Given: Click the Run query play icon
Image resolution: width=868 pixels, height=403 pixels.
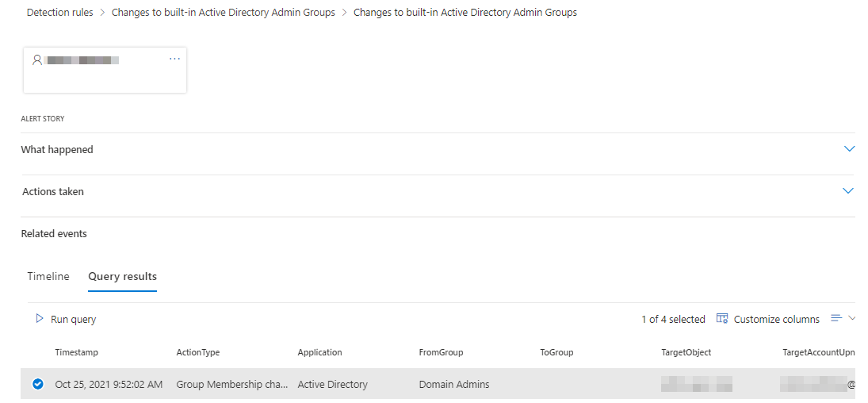Looking at the screenshot, I should click(40, 319).
